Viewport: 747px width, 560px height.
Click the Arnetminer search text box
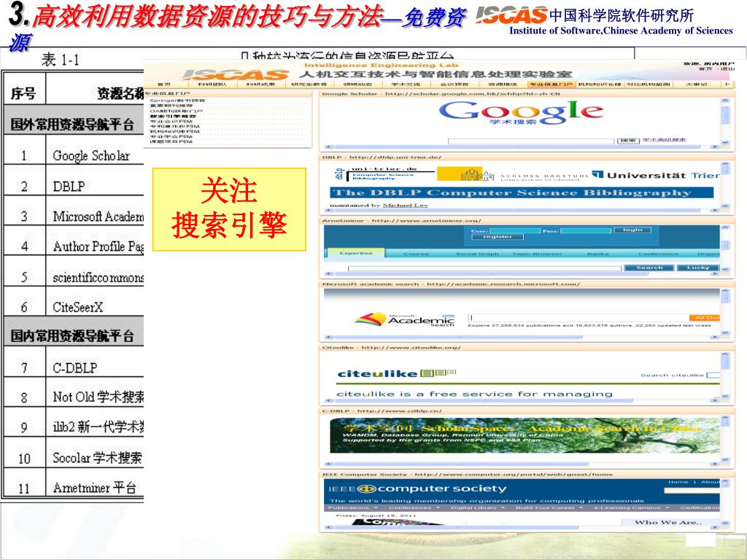[484, 268]
